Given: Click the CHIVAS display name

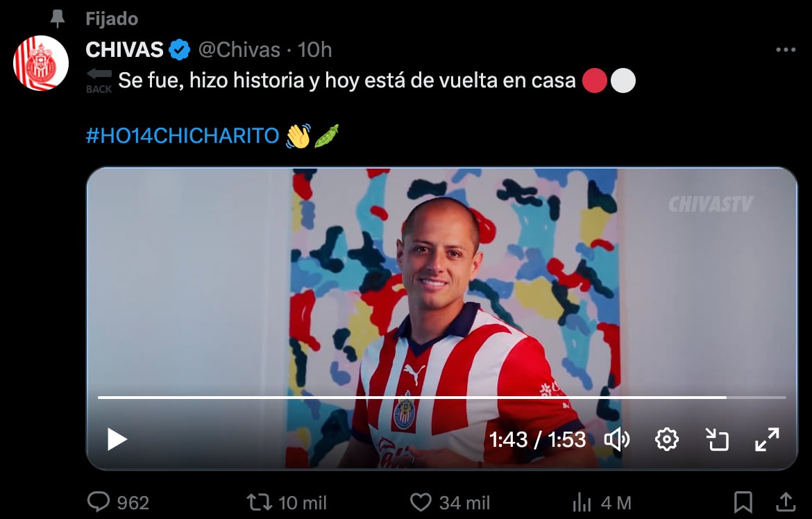Looking at the screenshot, I should click(x=124, y=50).
